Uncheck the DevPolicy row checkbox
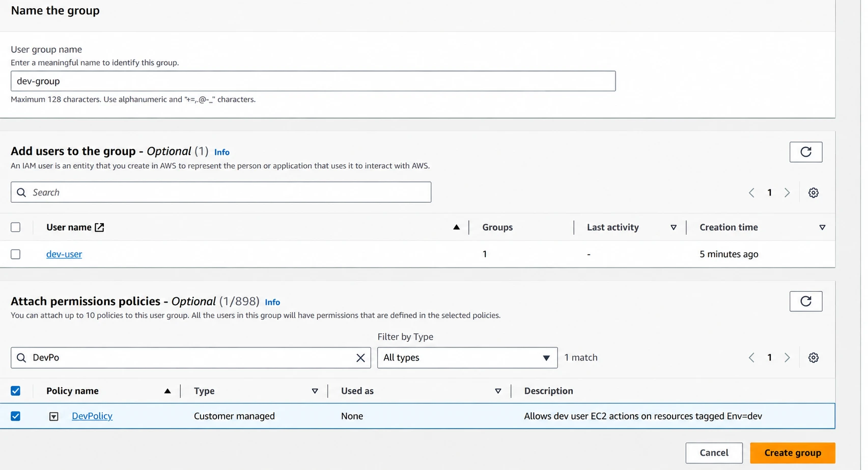 [x=16, y=416]
